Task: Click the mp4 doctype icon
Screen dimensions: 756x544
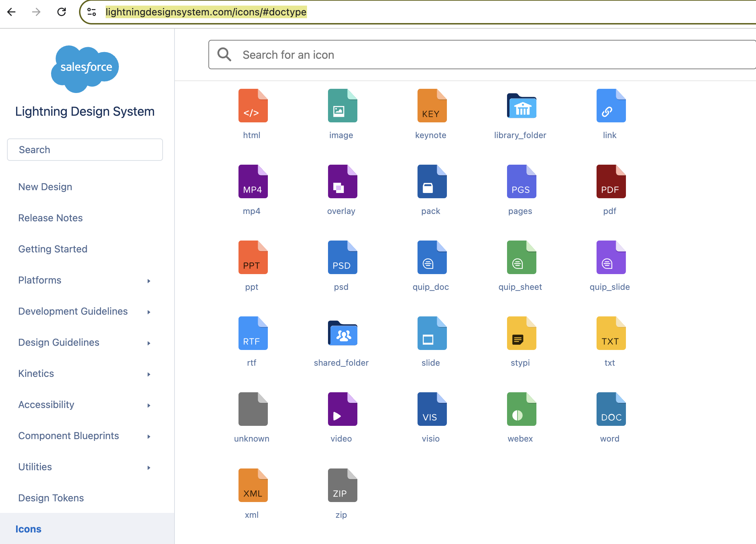Action: (252, 181)
